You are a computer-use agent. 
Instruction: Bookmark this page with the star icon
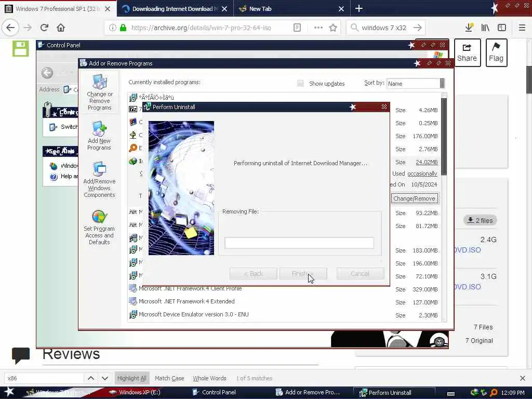point(333,28)
